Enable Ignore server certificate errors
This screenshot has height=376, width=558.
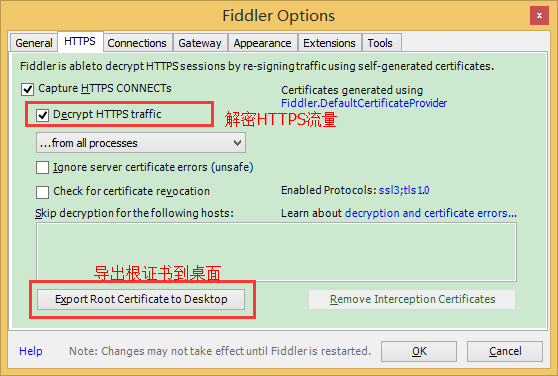(x=42, y=168)
